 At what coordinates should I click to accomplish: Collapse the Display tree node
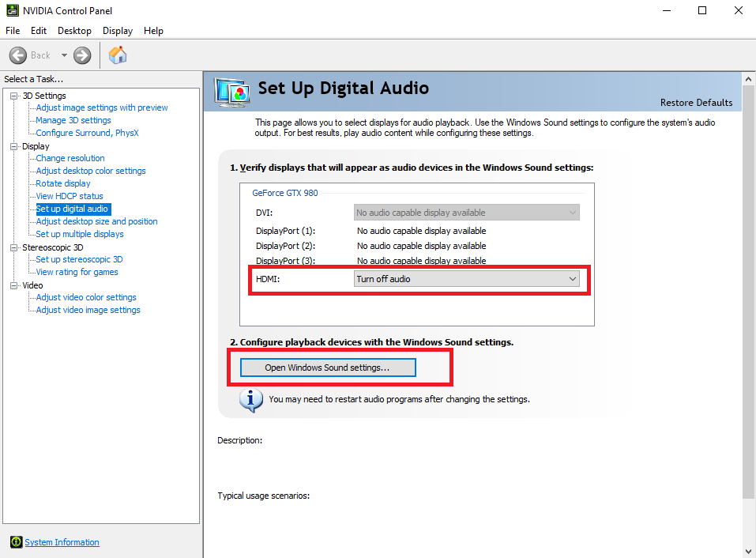pyautogui.click(x=14, y=147)
